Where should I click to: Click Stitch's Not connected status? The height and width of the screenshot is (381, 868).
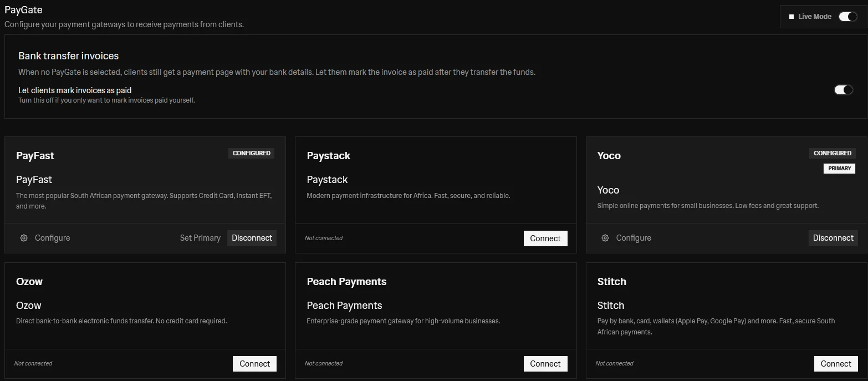click(x=614, y=363)
